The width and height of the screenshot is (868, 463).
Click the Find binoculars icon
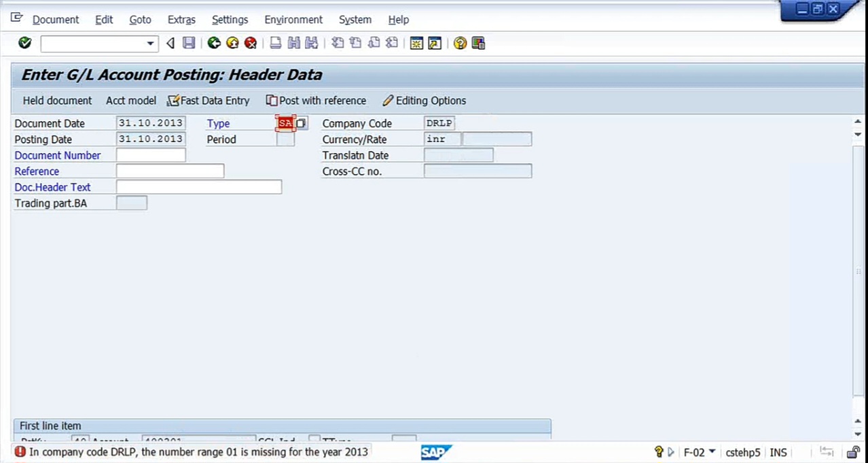[293, 44]
